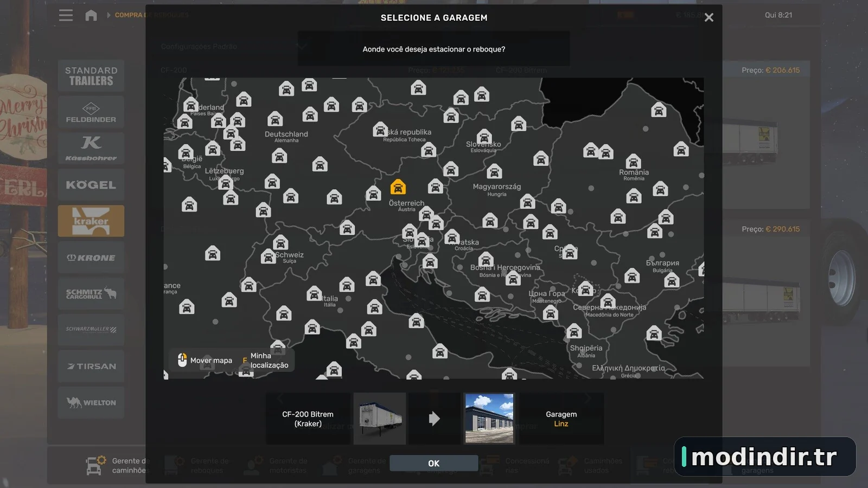Switch to Schmitz Cargobull brand
The width and height of the screenshot is (868, 488).
point(91,294)
